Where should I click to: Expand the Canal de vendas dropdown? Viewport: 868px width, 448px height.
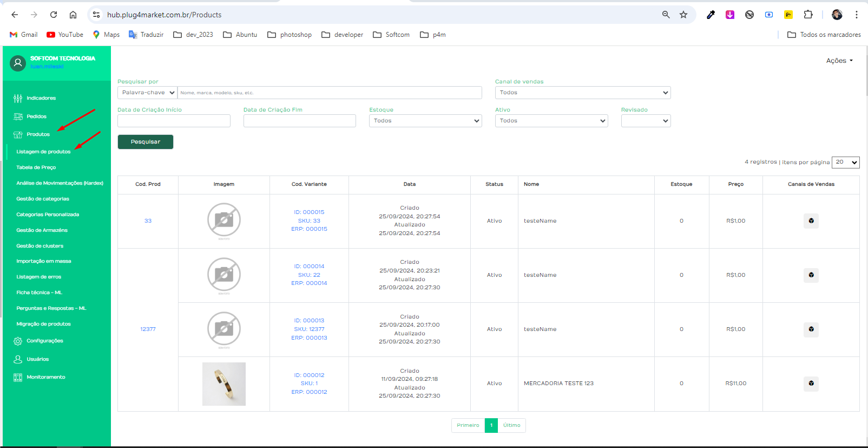coord(582,93)
